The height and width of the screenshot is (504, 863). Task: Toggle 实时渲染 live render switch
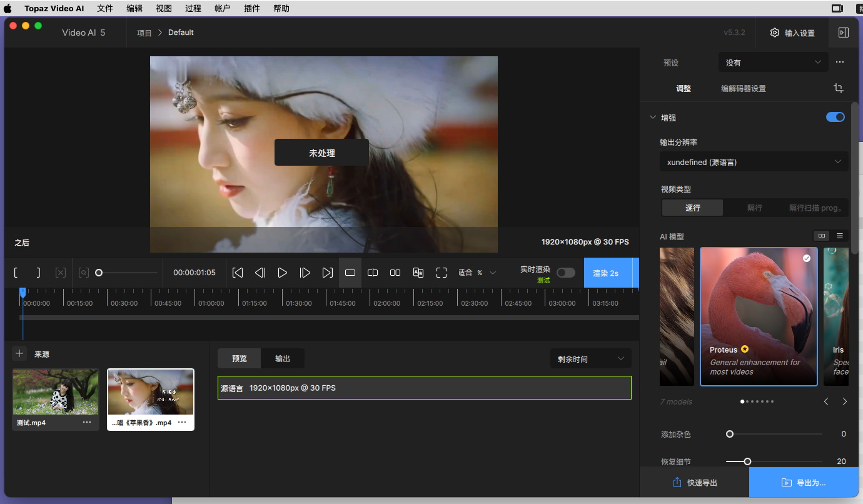click(x=566, y=273)
